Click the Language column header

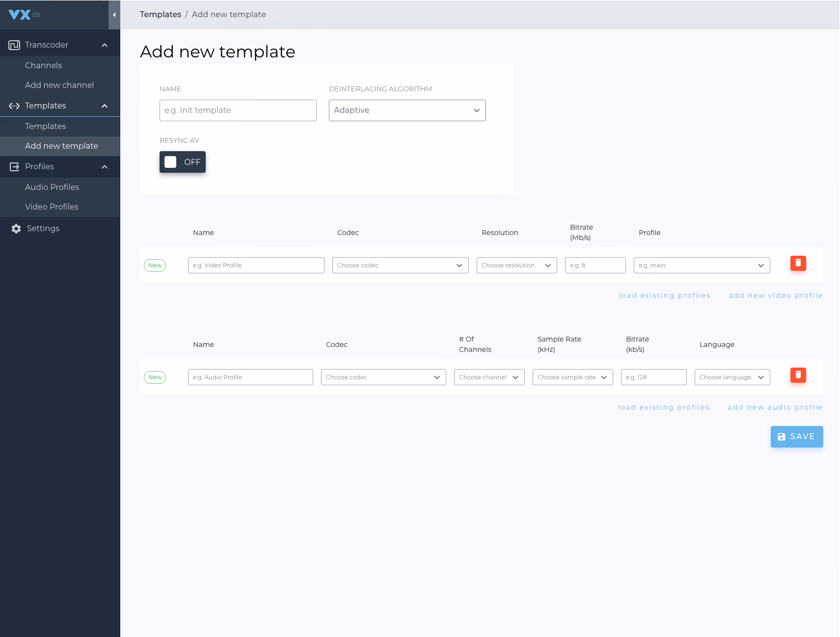coord(717,345)
